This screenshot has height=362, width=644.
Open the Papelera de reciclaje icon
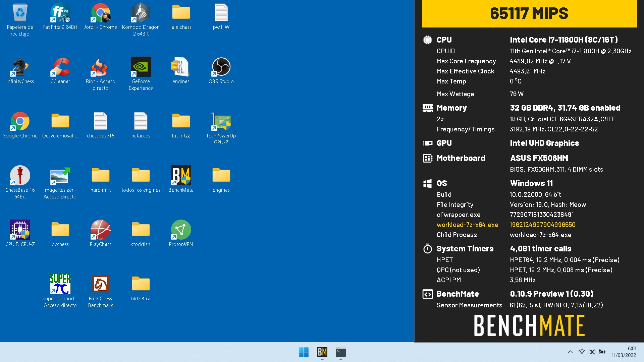(x=20, y=19)
